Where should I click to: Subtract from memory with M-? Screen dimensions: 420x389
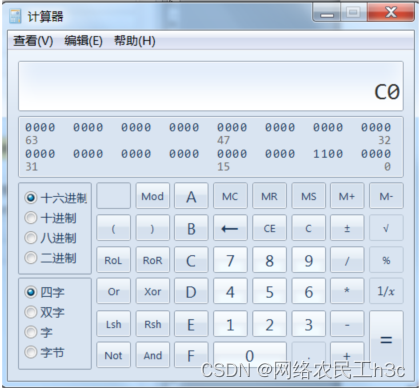[x=386, y=196]
